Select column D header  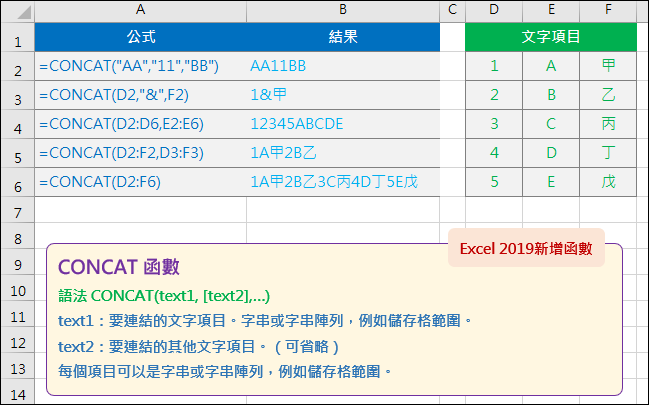[494, 10]
